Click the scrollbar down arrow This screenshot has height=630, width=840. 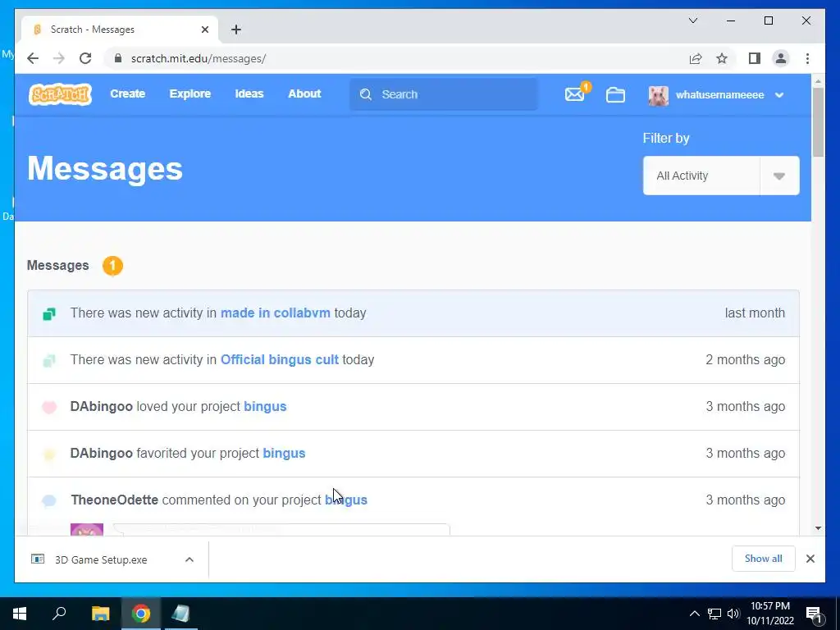coord(818,528)
